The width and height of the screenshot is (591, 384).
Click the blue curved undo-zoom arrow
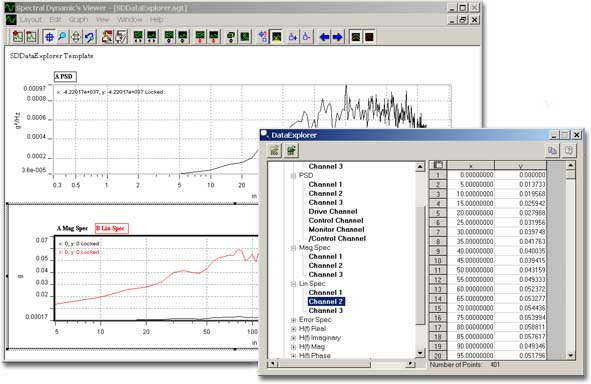coord(89,37)
